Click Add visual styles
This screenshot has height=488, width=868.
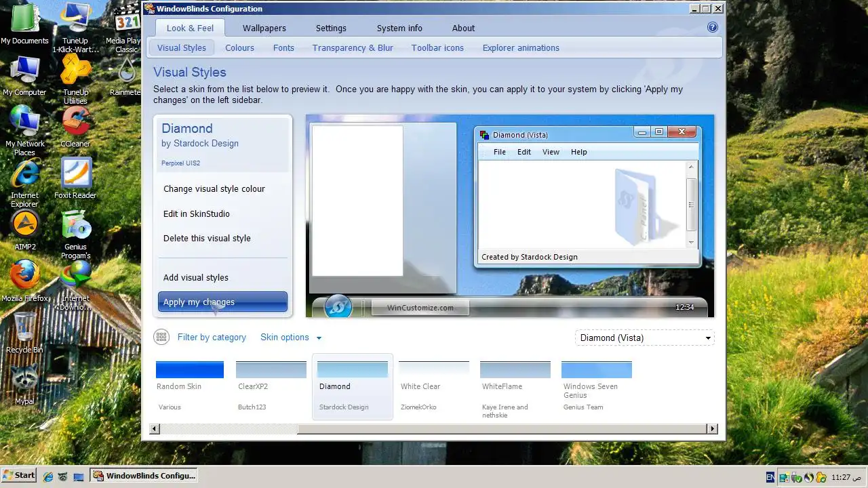pyautogui.click(x=196, y=277)
